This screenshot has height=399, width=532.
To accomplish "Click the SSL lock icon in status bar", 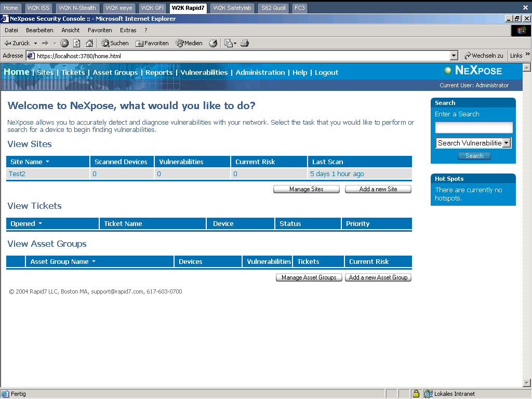I will coord(416,394).
